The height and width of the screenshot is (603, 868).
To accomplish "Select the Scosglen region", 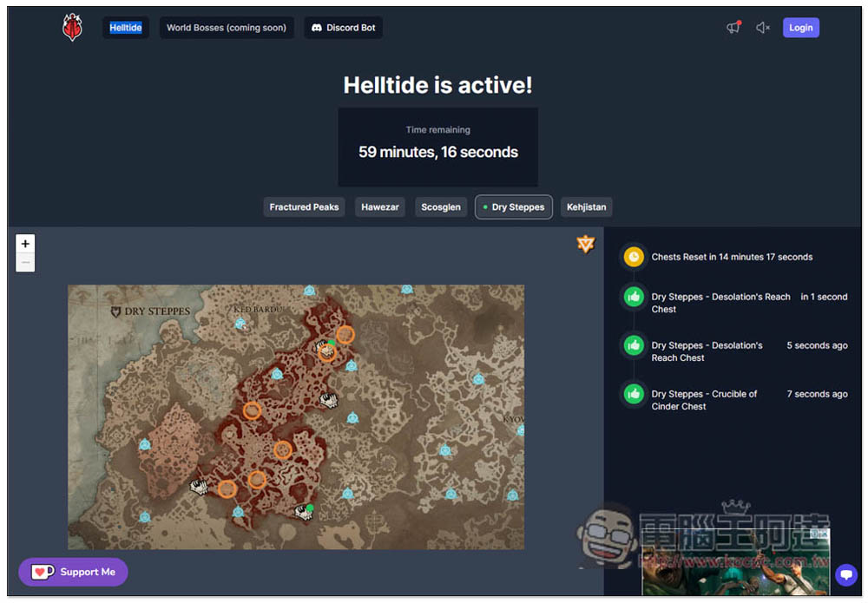I will tap(441, 207).
